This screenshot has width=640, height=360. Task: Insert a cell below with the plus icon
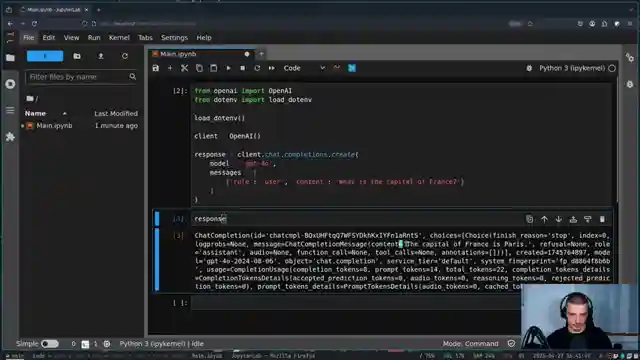(170, 68)
